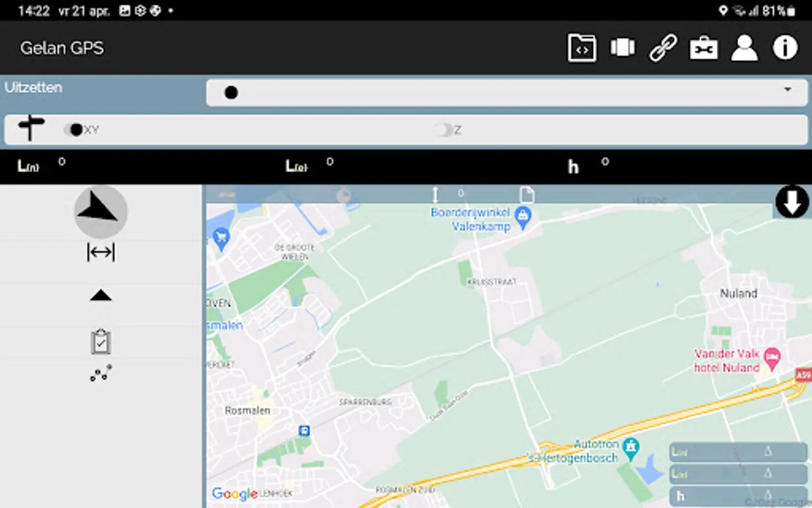
Task: Tap the middle L delta readout on map
Action: [x=738, y=474]
